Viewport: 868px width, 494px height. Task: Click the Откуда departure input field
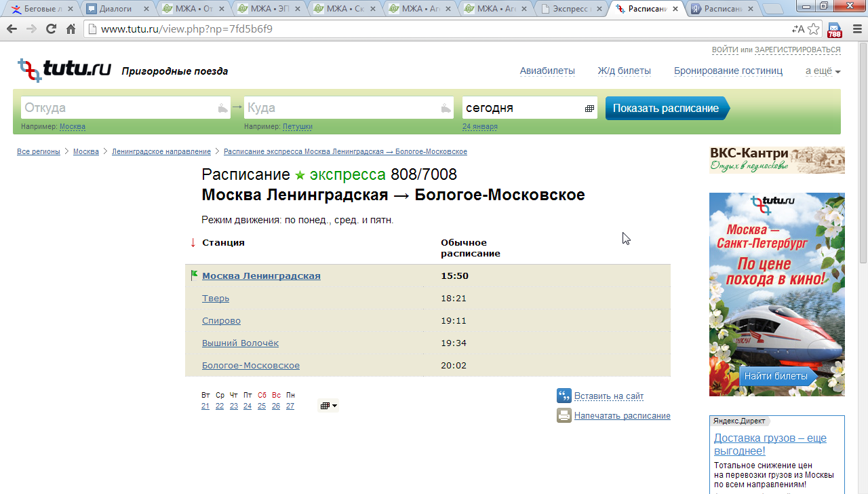(119, 108)
